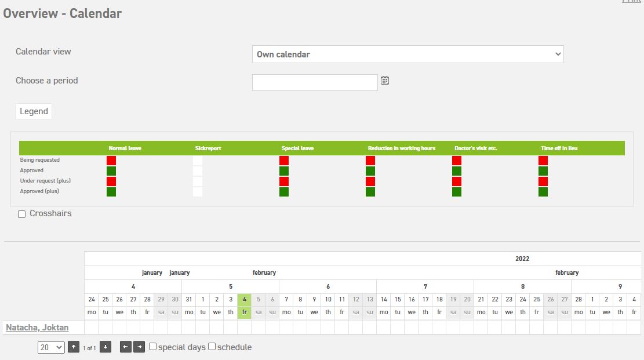Open employee Natacha, Joktan
This screenshot has height=360, width=644.
point(37,327)
